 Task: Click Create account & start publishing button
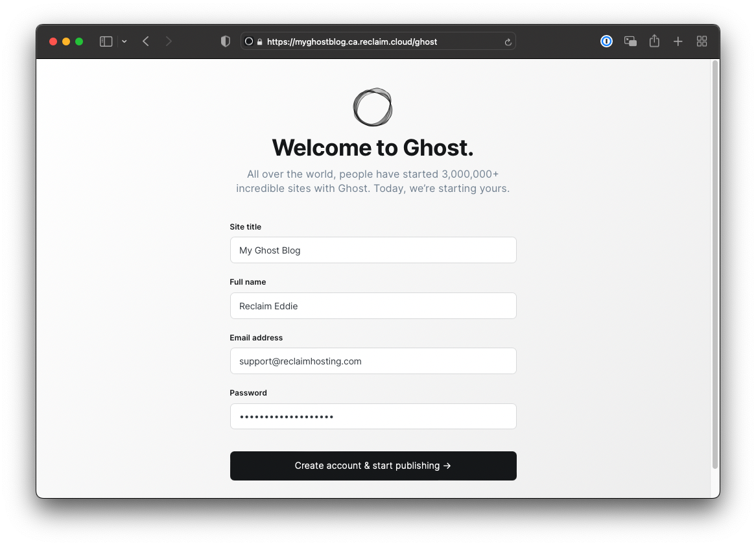click(x=373, y=466)
